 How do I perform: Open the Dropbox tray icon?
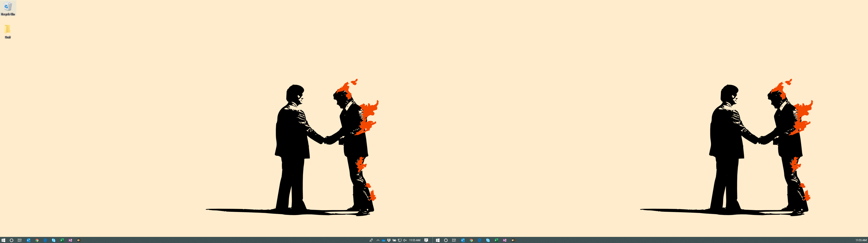click(x=389, y=240)
